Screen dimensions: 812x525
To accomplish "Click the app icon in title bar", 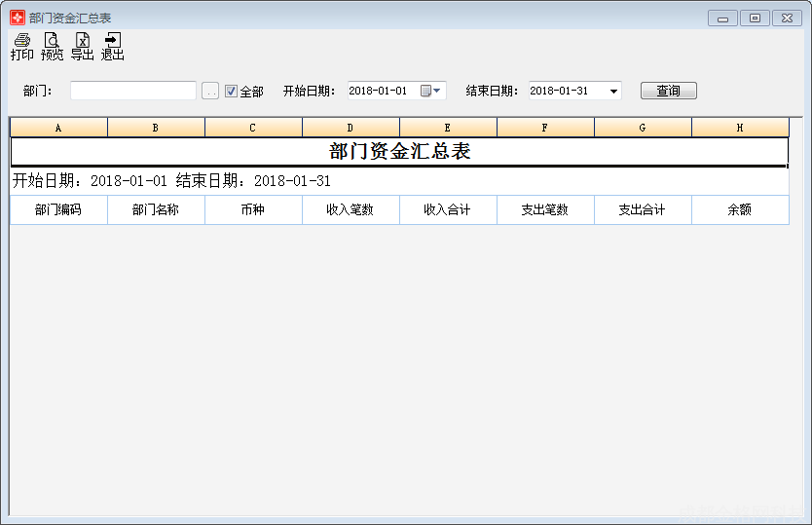I will [17, 18].
